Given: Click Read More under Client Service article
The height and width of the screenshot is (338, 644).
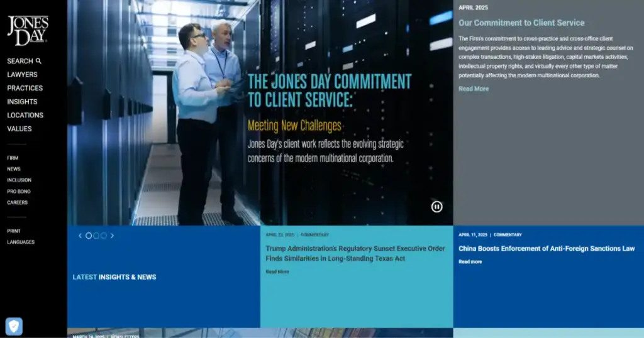Looking at the screenshot, I should coord(474,89).
